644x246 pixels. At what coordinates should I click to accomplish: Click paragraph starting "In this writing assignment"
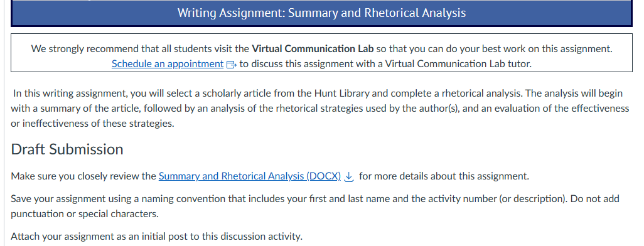click(320, 109)
